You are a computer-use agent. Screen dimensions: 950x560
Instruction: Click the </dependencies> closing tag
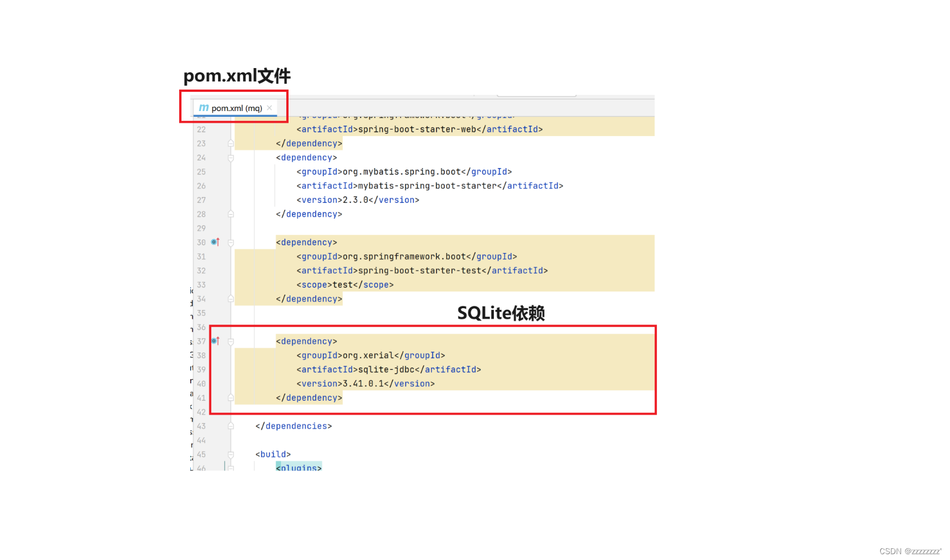click(294, 426)
